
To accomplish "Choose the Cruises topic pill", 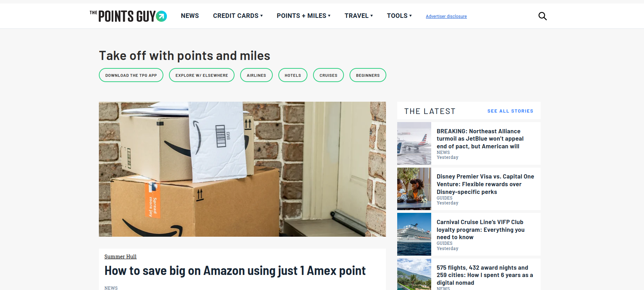I will (x=328, y=75).
